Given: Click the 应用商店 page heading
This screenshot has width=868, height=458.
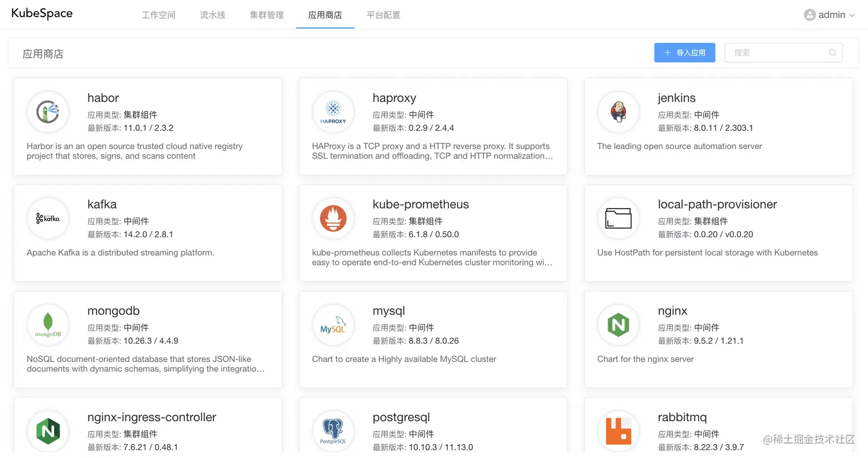Looking at the screenshot, I should 43,54.
